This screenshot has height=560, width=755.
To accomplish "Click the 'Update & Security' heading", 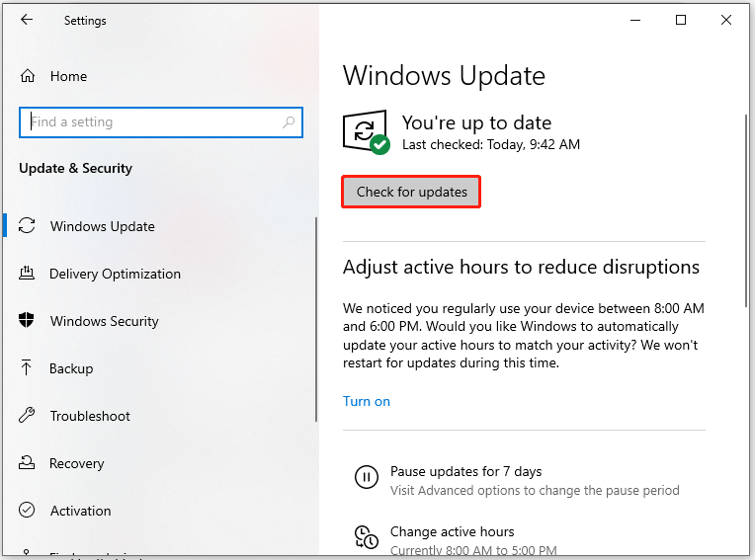I will 75,168.
